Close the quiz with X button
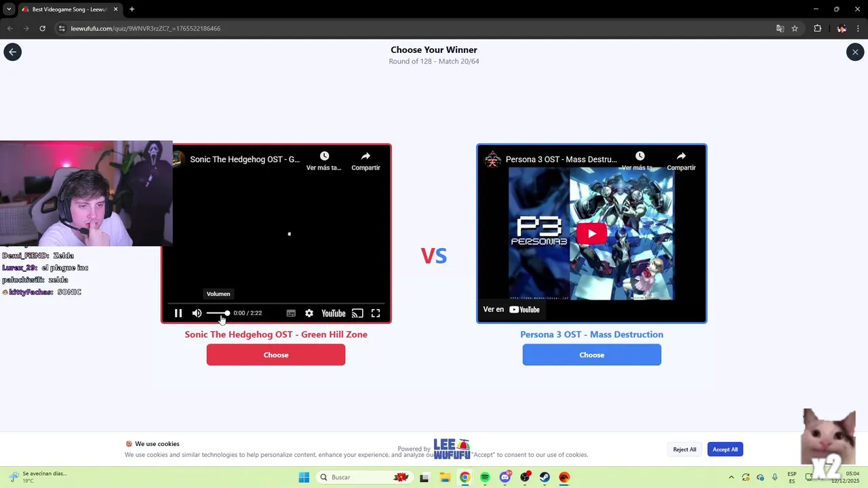The height and width of the screenshot is (488, 868). coord(855,52)
